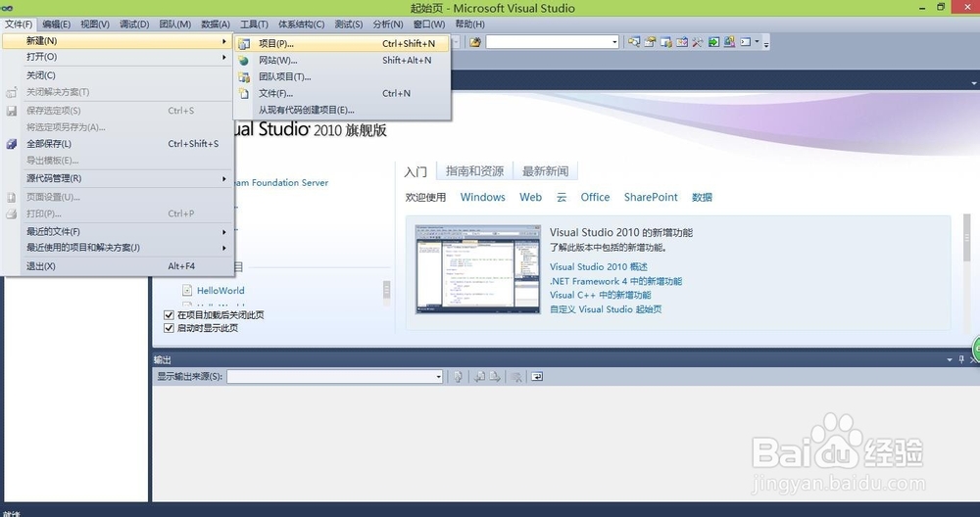The height and width of the screenshot is (517, 980).
Task: Click the Team Explorer toolbar icon
Action: (x=666, y=42)
